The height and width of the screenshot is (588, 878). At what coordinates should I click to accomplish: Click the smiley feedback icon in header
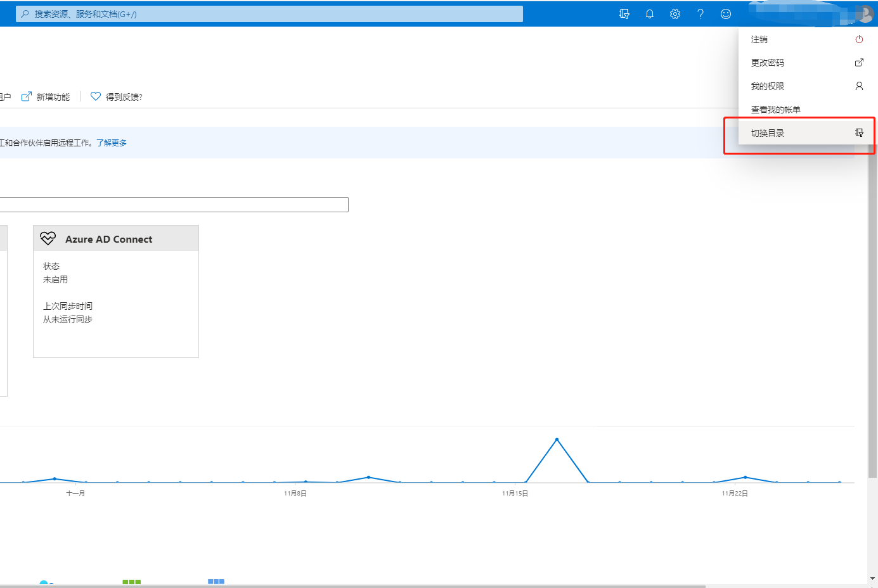[x=726, y=14]
